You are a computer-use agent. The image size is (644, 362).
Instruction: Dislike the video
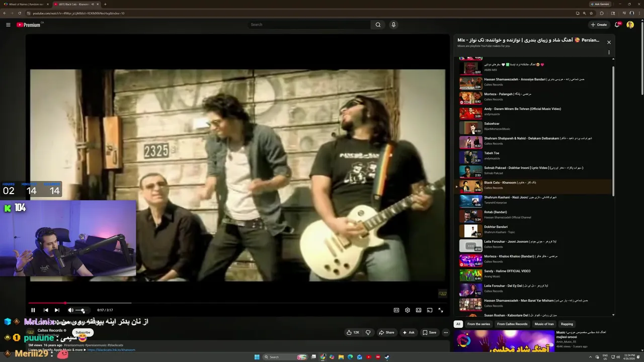tap(368, 332)
